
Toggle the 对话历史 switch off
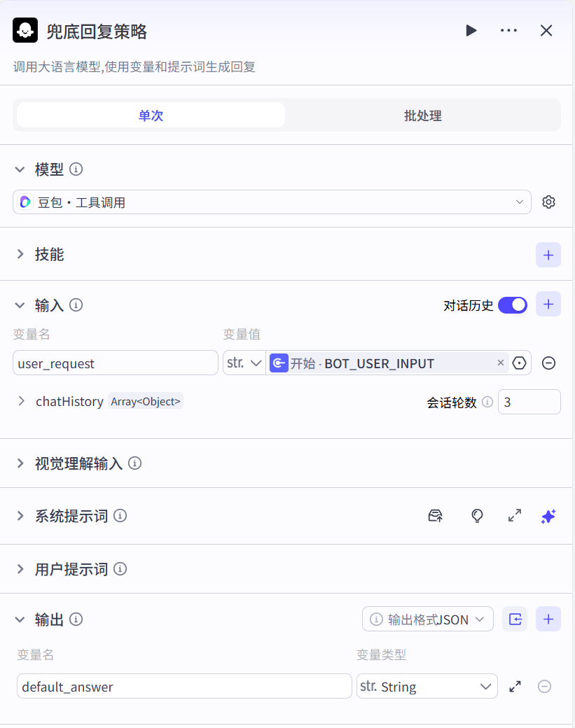tap(512, 305)
